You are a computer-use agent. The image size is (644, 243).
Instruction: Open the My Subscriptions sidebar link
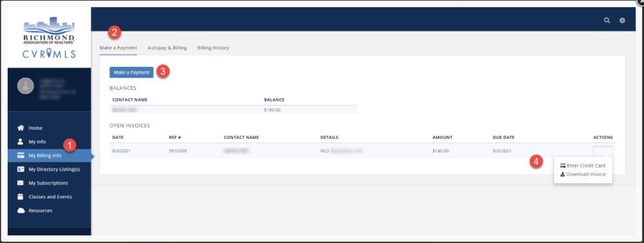[48, 183]
